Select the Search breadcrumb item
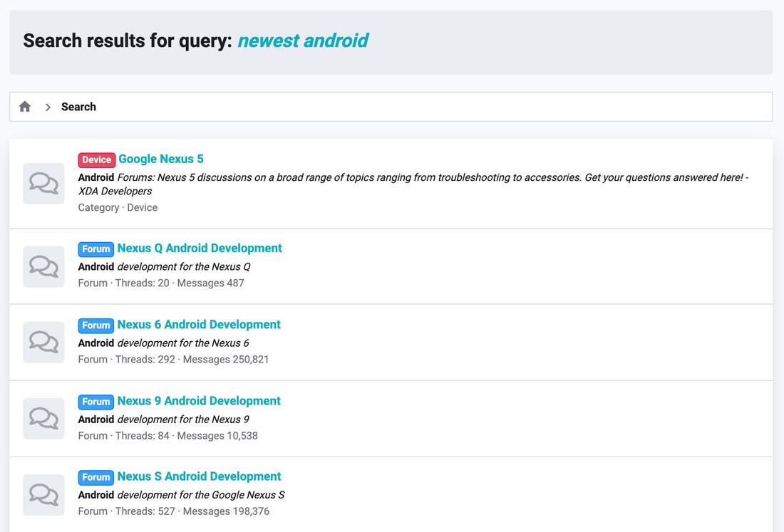Viewport: 784px width, 532px height. pos(78,106)
